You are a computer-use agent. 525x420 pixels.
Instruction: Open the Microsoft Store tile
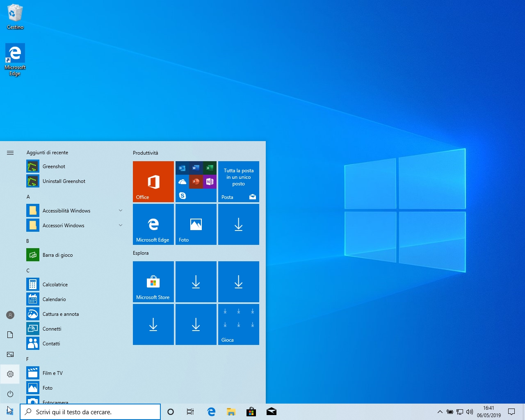click(x=153, y=282)
